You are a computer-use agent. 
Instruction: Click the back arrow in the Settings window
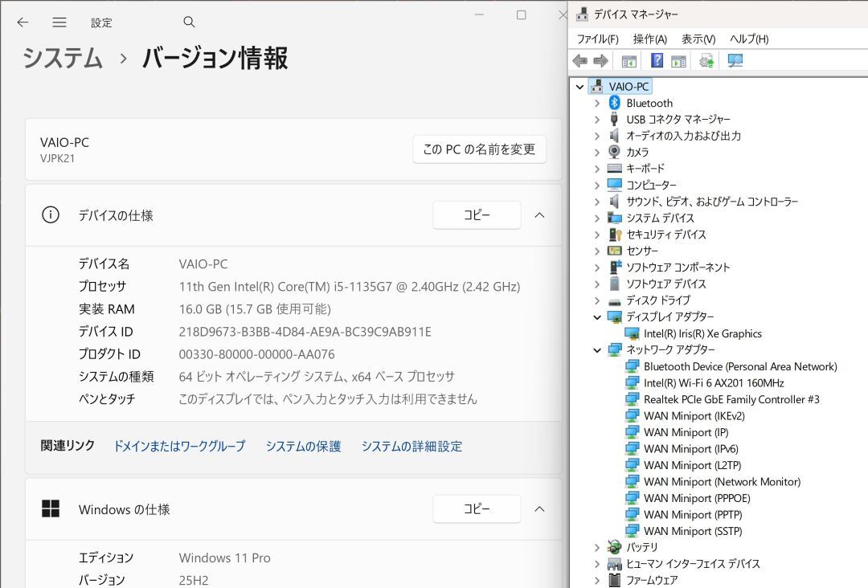(x=22, y=22)
